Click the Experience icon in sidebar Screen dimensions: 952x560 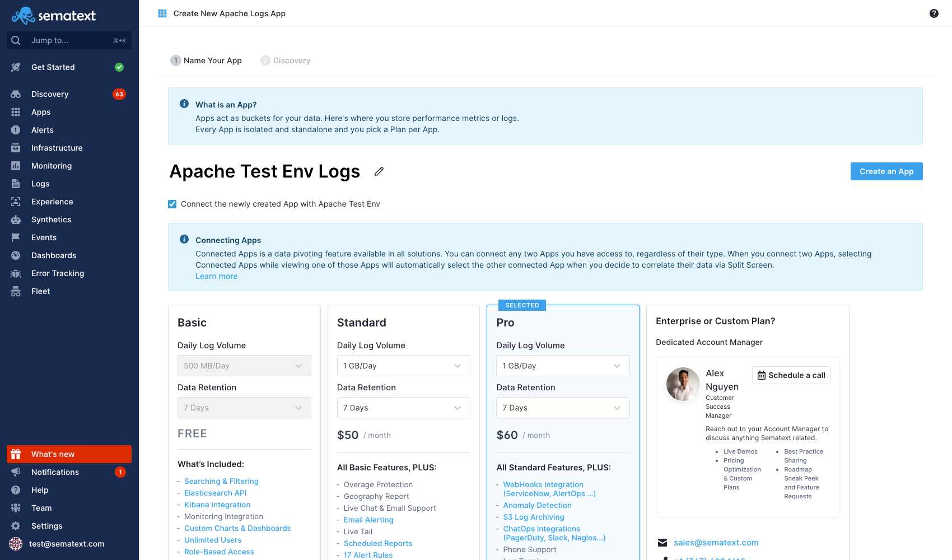[16, 202]
